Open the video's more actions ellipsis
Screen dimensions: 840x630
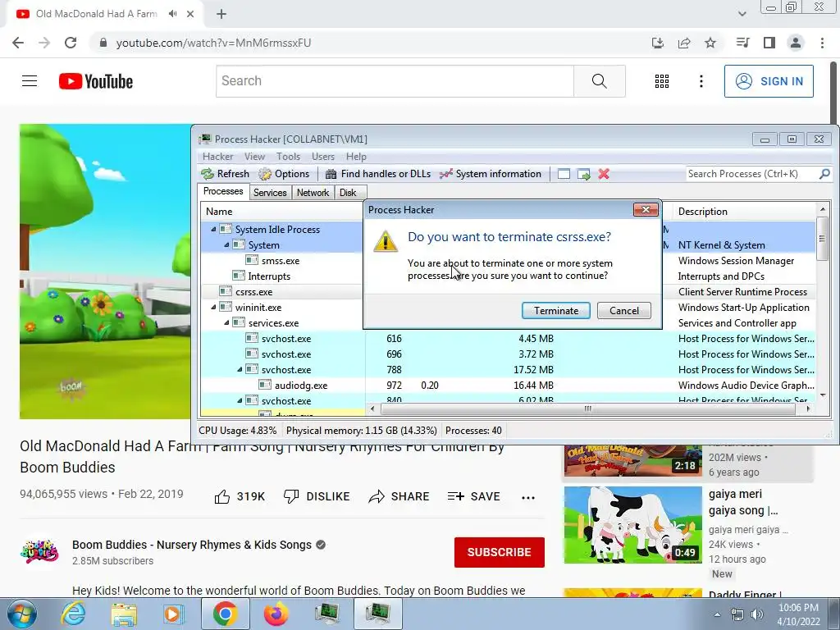point(528,498)
